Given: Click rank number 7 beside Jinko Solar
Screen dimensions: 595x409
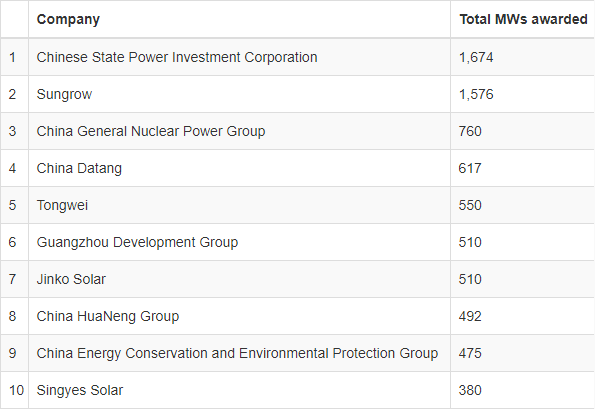Looking at the screenshot, I should tap(14, 279).
